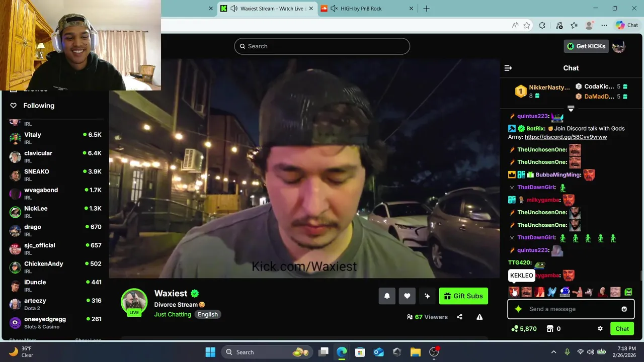
Task: Send message with green Chat button
Action: pyautogui.click(x=622, y=329)
